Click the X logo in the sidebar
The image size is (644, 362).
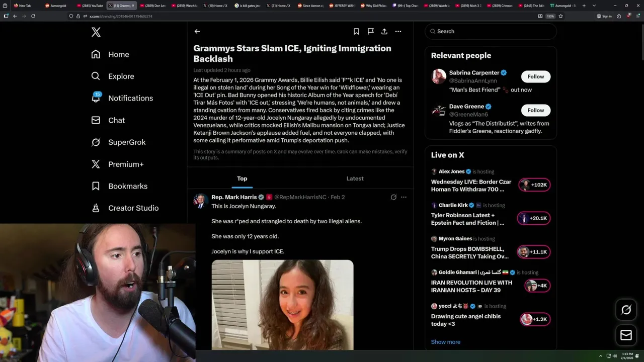point(96,32)
